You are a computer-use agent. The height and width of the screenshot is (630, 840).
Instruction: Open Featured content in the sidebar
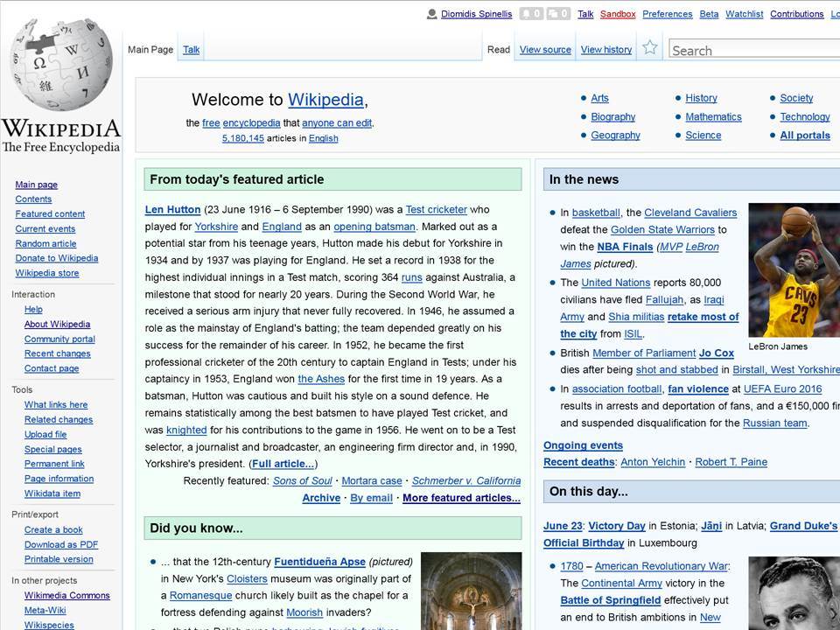[x=50, y=213]
